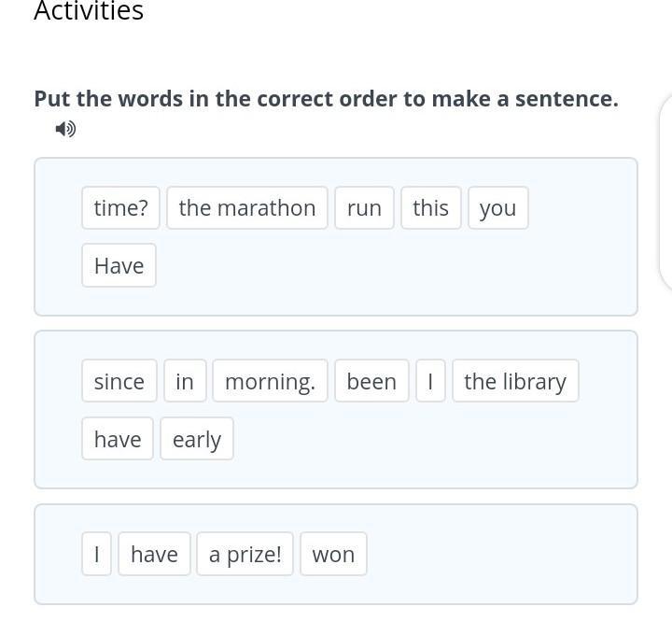Tap the lowercase 'have' tile beside 'early'

(118, 440)
